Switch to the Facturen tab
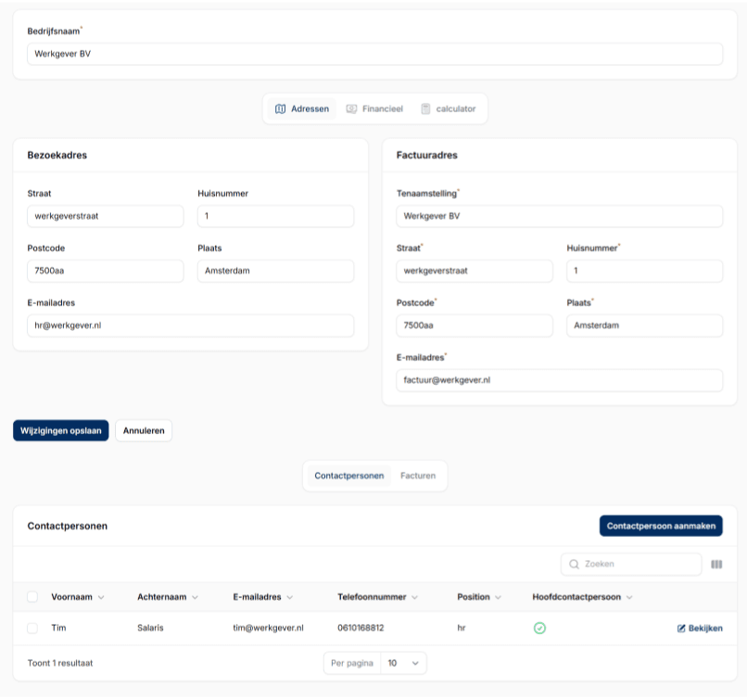This screenshot has width=747, height=700. (418, 476)
